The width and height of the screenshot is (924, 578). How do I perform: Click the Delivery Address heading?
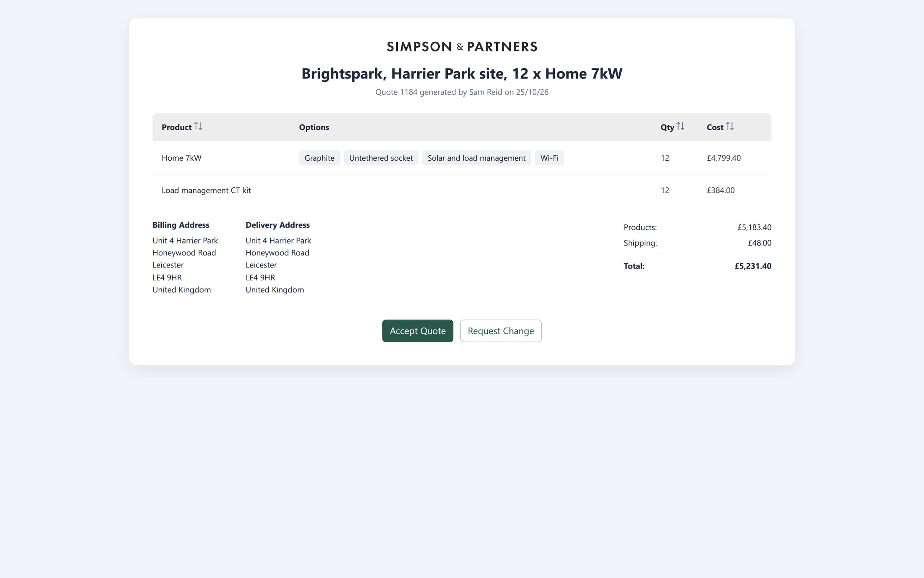point(278,225)
